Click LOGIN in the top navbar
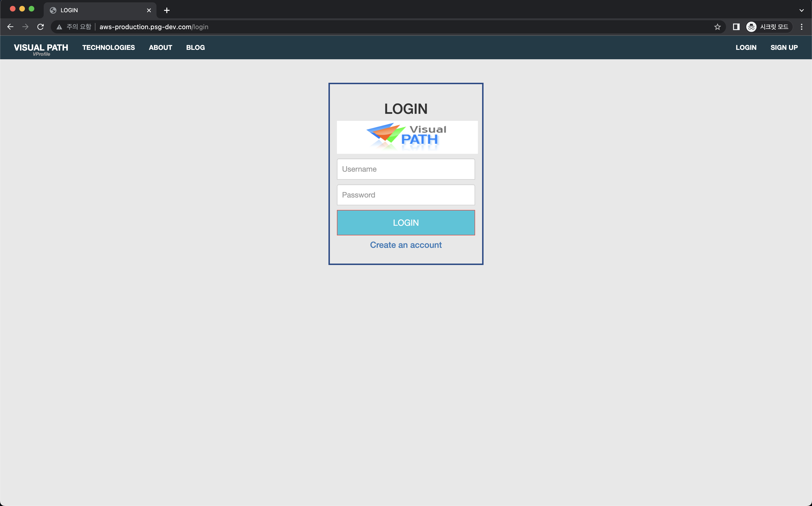The width and height of the screenshot is (812, 506). pyautogui.click(x=746, y=47)
